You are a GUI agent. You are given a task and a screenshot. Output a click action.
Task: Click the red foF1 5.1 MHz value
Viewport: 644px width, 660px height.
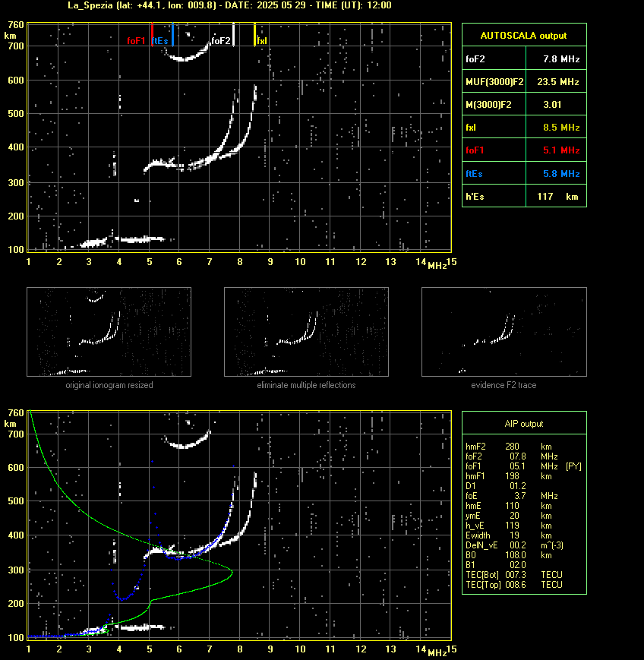561,150
